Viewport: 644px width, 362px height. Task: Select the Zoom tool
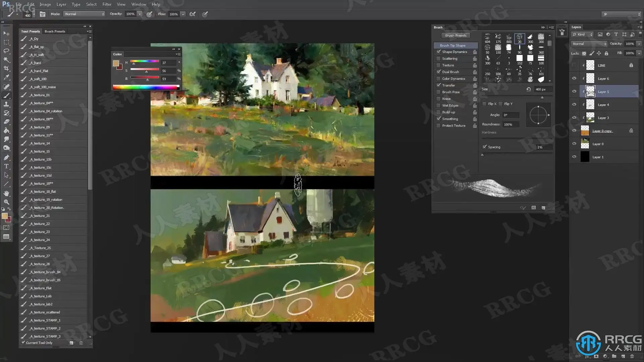[6, 202]
